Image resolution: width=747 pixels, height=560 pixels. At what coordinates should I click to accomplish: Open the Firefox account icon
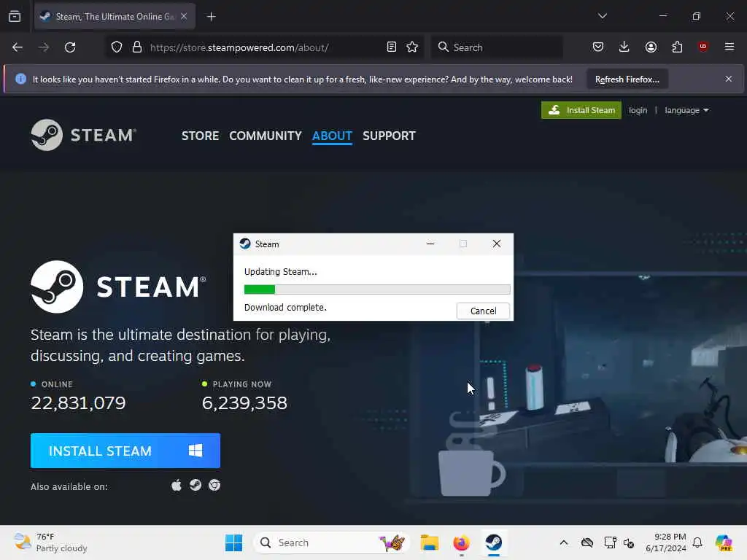click(651, 47)
